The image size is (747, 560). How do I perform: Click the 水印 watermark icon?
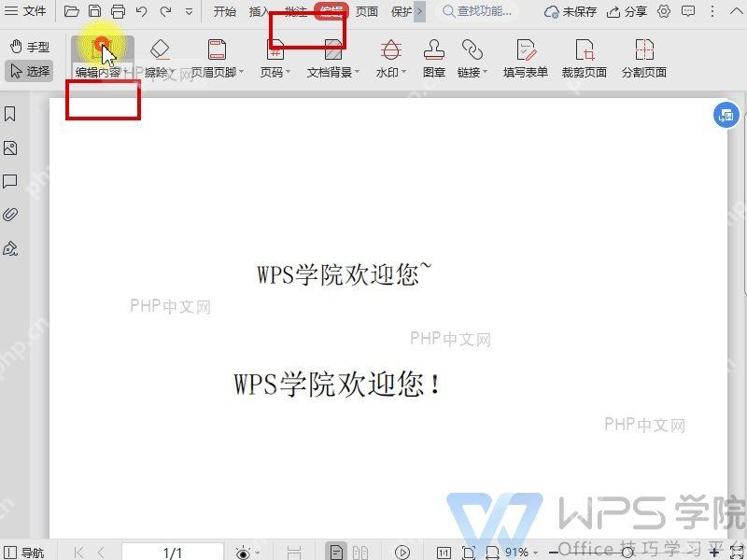tap(390, 49)
